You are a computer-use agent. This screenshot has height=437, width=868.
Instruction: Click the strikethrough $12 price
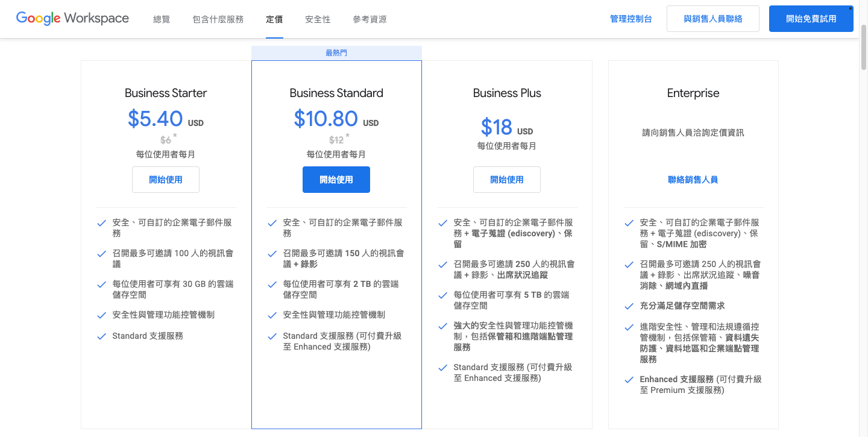tap(336, 140)
